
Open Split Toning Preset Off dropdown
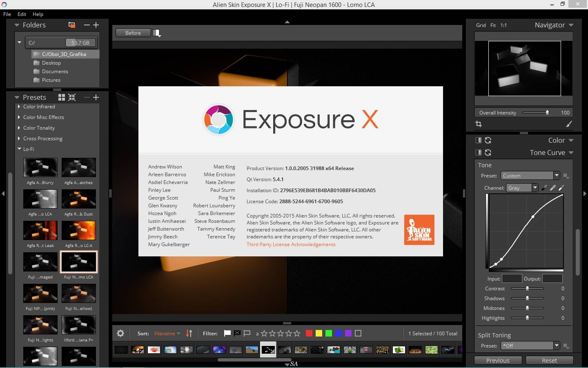(x=530, y=346)
